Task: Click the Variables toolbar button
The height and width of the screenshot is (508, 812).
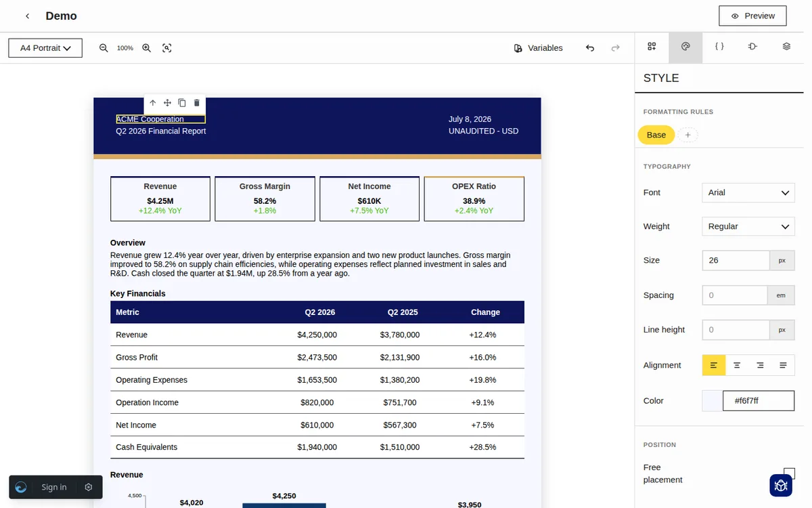Action: coord(539,48)
